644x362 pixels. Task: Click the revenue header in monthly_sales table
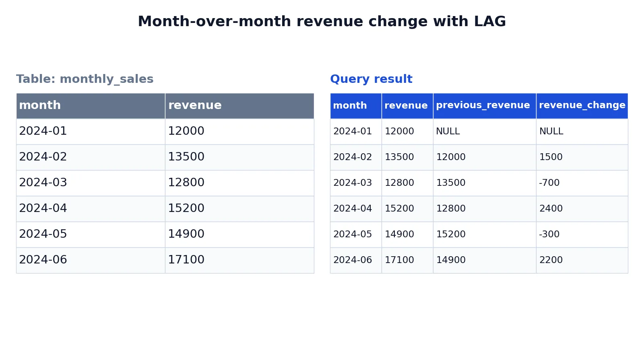pos(239,106)
